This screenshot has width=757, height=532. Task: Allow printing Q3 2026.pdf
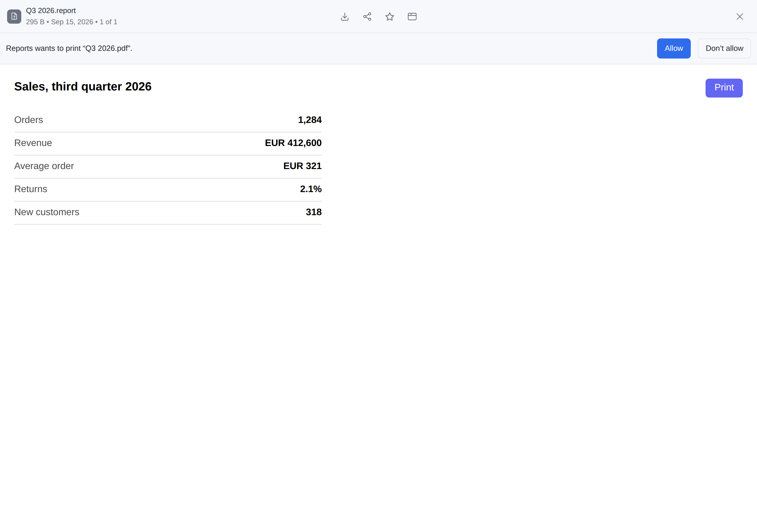(674, 48)
